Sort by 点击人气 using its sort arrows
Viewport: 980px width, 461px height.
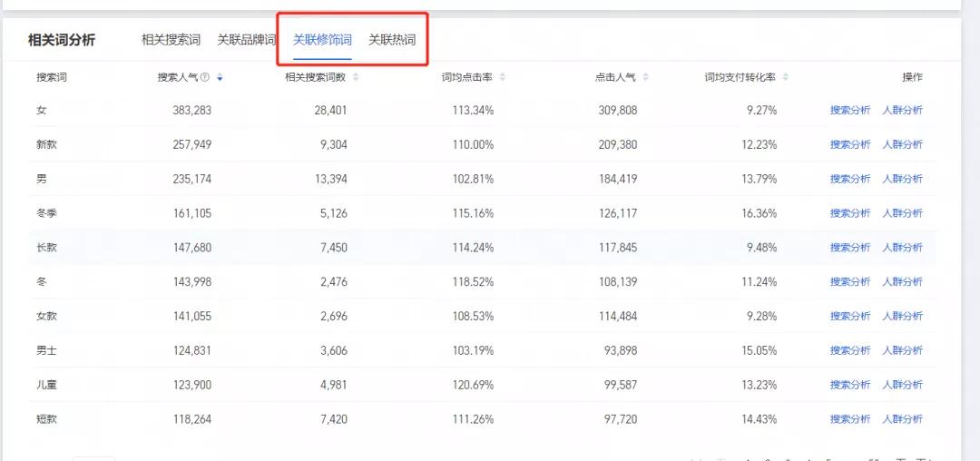(x=646, y=77)
